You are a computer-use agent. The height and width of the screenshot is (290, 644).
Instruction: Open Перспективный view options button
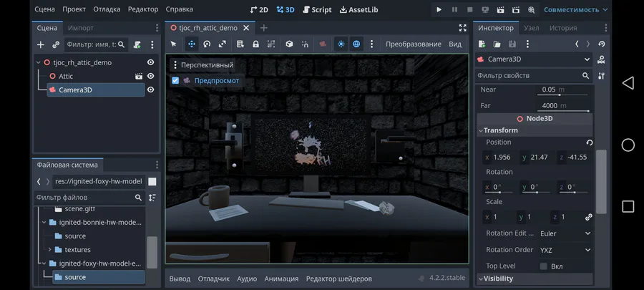203,65
